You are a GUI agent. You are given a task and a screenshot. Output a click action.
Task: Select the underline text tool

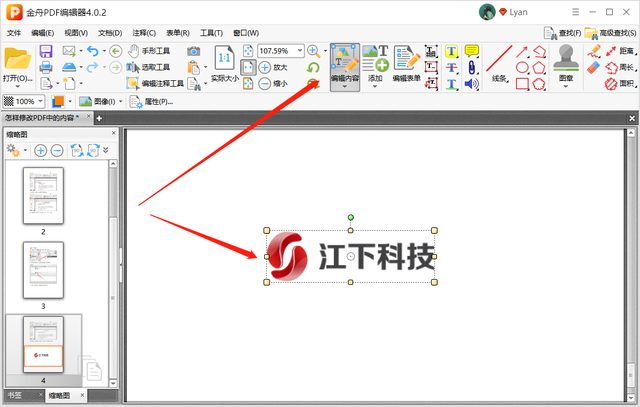(x=451, y=84)
